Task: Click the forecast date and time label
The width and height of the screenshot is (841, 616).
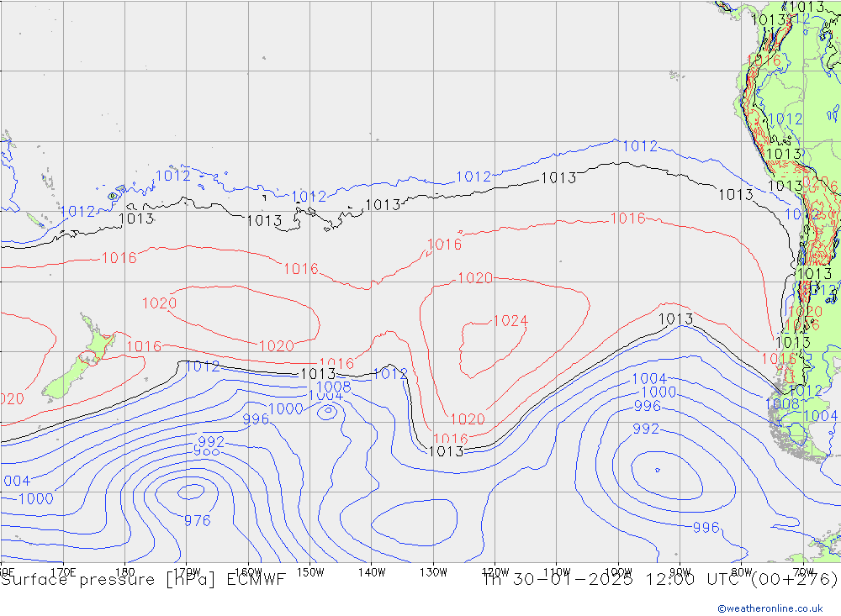Action: (659, 579)
